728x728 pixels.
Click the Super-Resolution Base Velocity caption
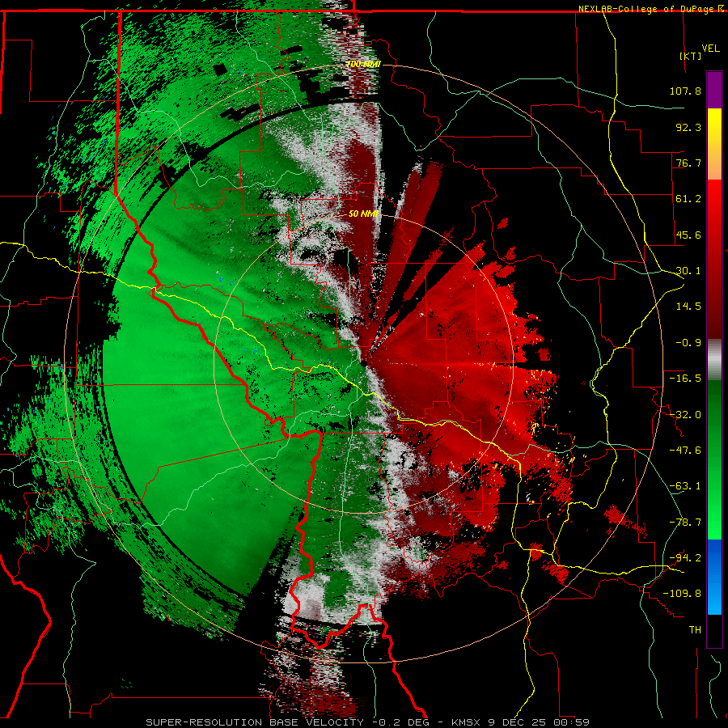(367, 722)
